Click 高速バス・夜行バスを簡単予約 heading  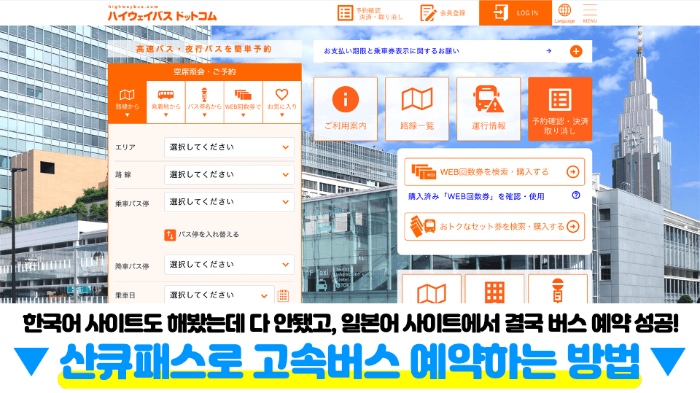click(x=204, y=49)
